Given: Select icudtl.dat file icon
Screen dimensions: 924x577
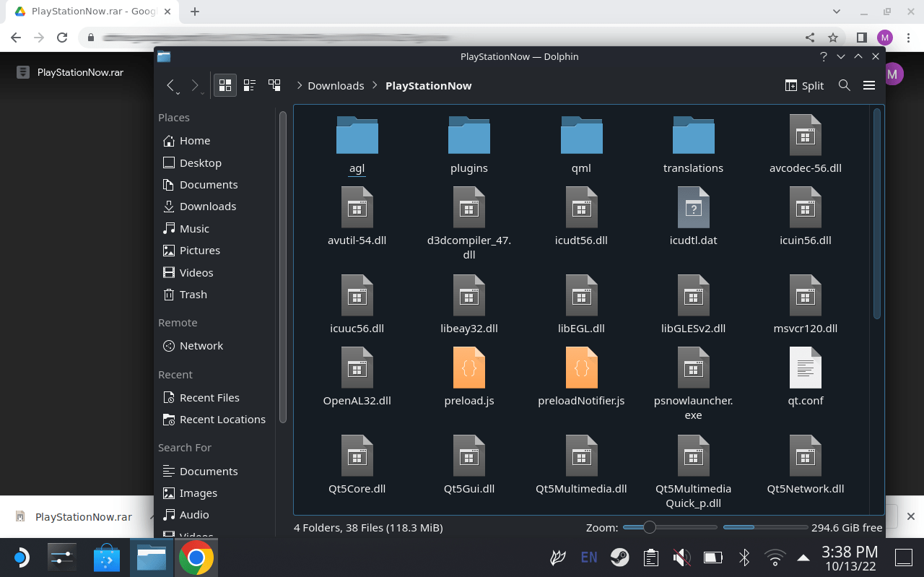Looking at the screenshot, I should tap(693, 207).
